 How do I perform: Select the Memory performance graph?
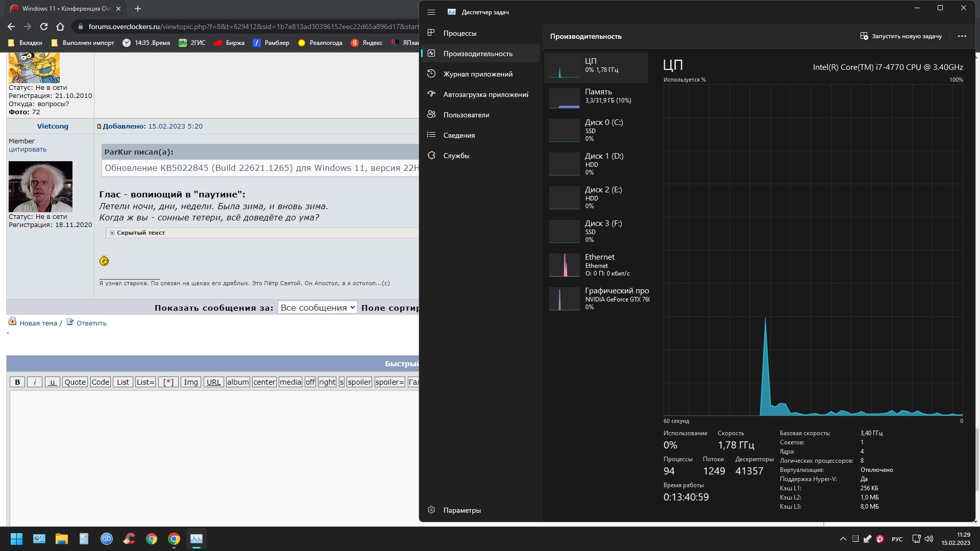click(564, 98)
